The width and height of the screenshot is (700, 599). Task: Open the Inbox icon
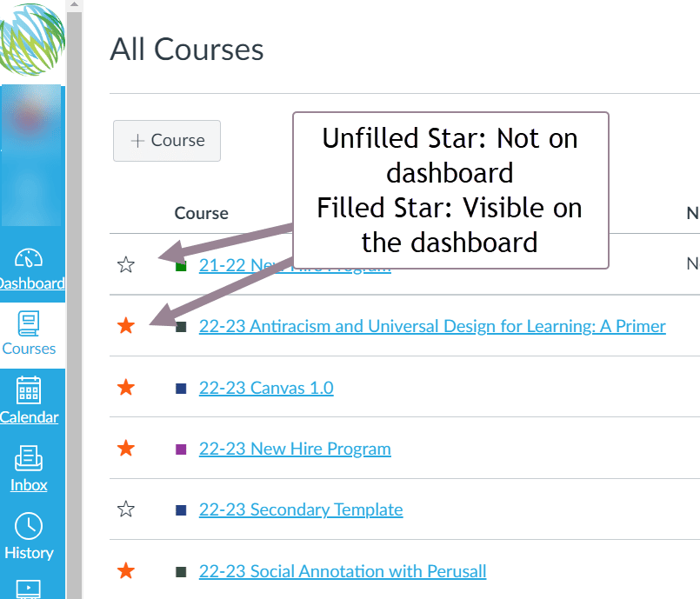(29, 459)
